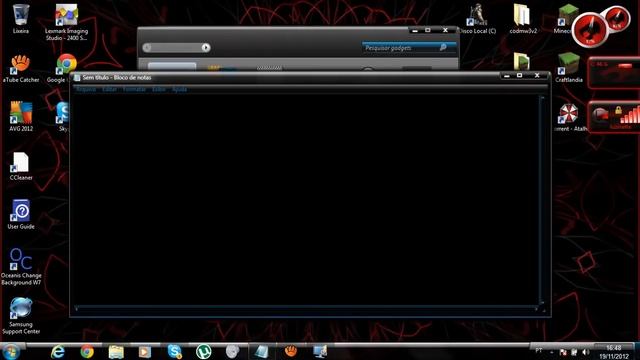
Task: Select the codmw3v2 folder on desktop
Action: pos(523,19)
